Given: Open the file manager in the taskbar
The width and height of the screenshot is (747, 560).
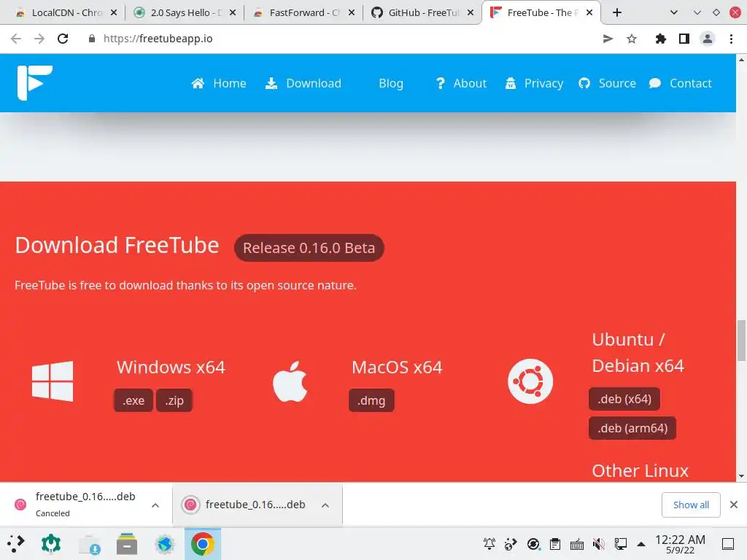Looking at the screenshot, I should (x=127, y=544).
